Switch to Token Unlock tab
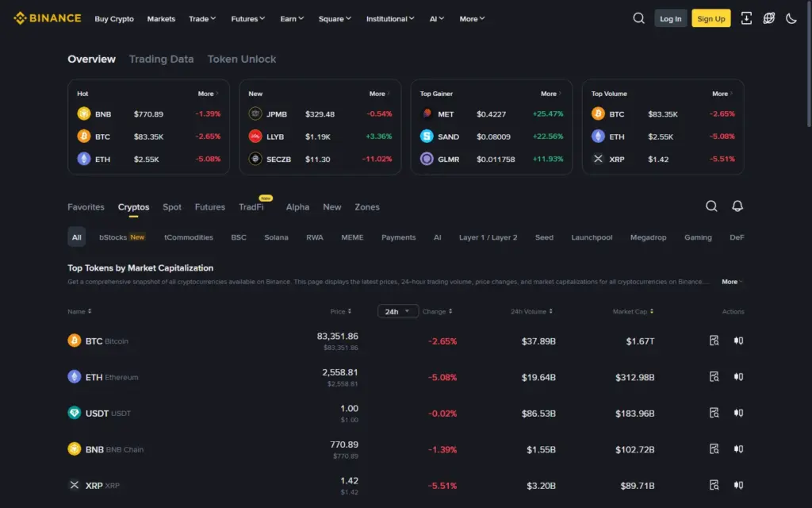 click(x=242, y=59)
